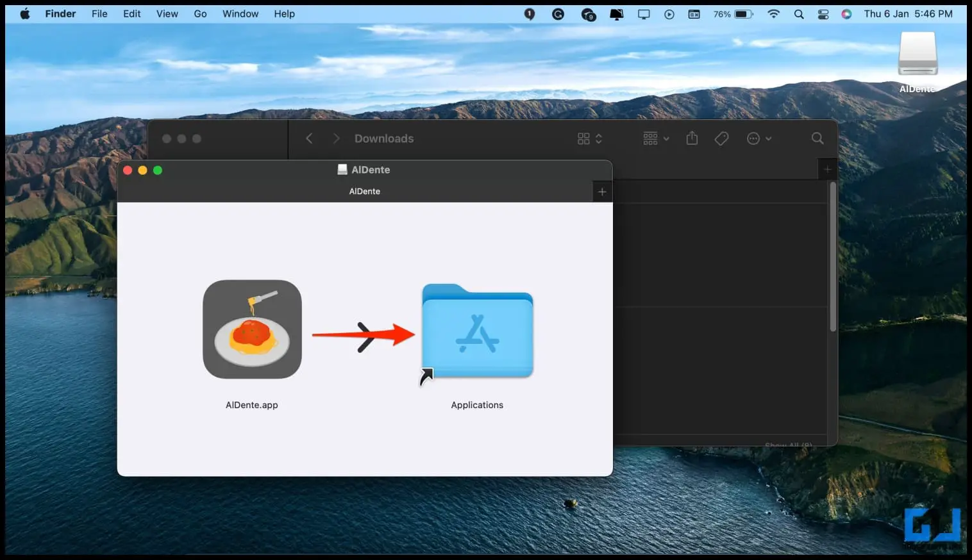Open Control Center
This screenshot has width=972, height=560.
[823, 13]
